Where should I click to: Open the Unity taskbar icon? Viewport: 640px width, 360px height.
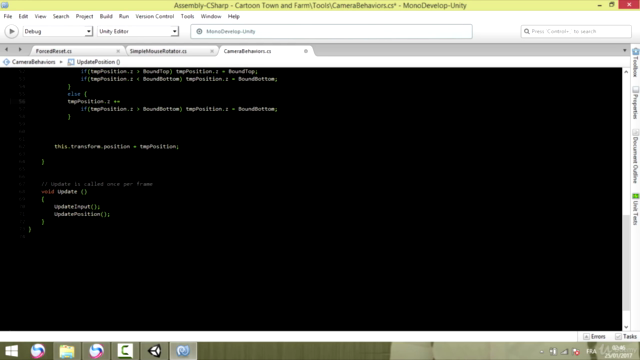(154, 351)
